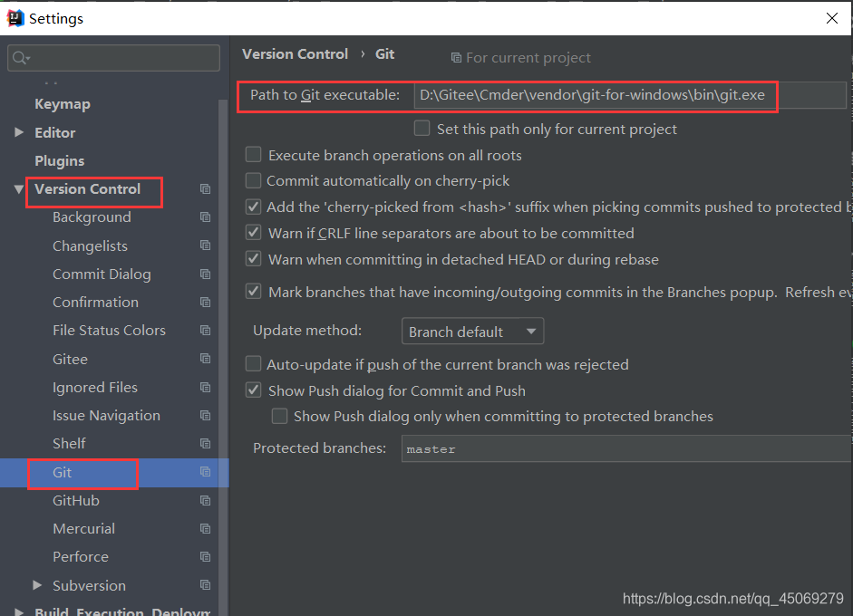Screen dimensions: 853x616
Task: Open GitHub settings page
Action: tap(76, 501)
